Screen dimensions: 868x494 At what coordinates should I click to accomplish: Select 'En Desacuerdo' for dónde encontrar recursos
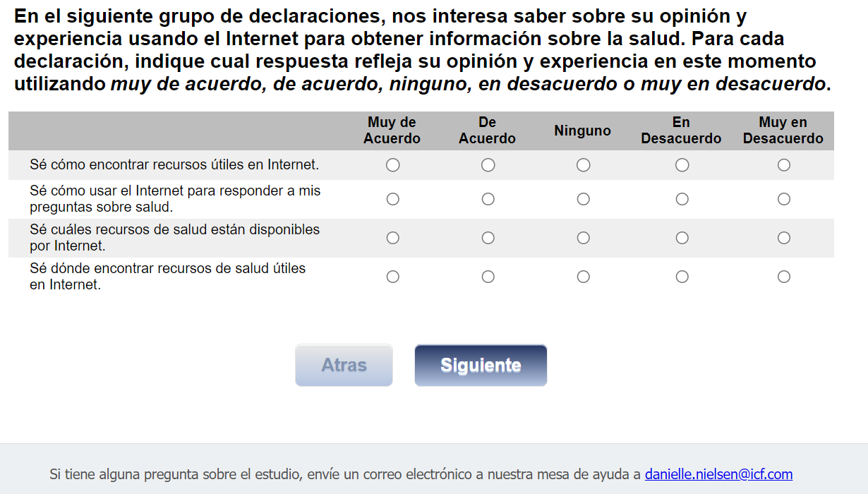682,277
